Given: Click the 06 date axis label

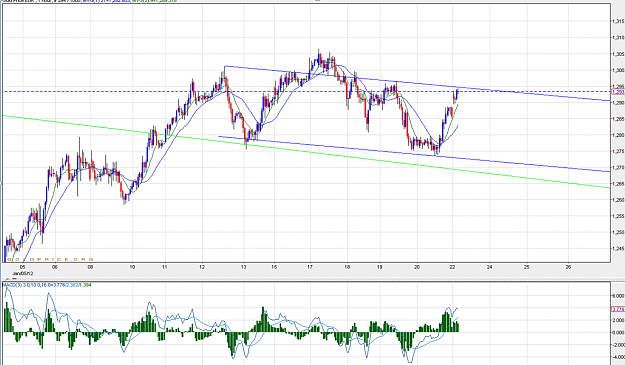Looking at the screenshot, I should (55, 267).
